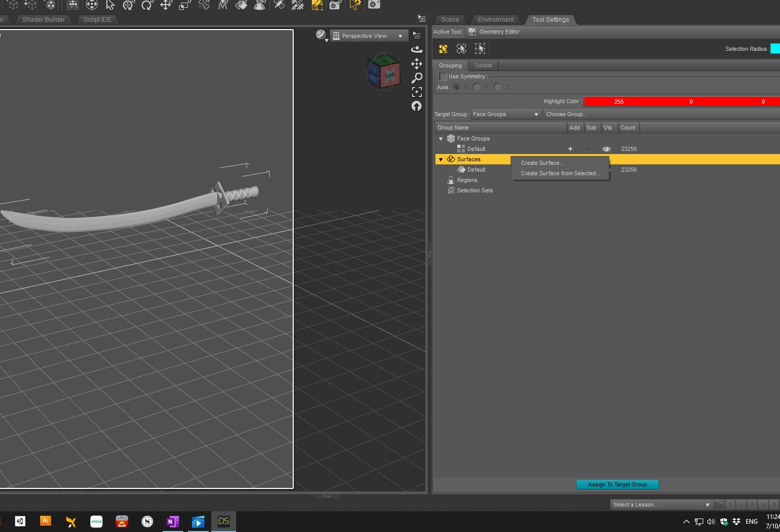
Task: Select the Geometry Editor tool icon
Action: click(x=317, y=5)
